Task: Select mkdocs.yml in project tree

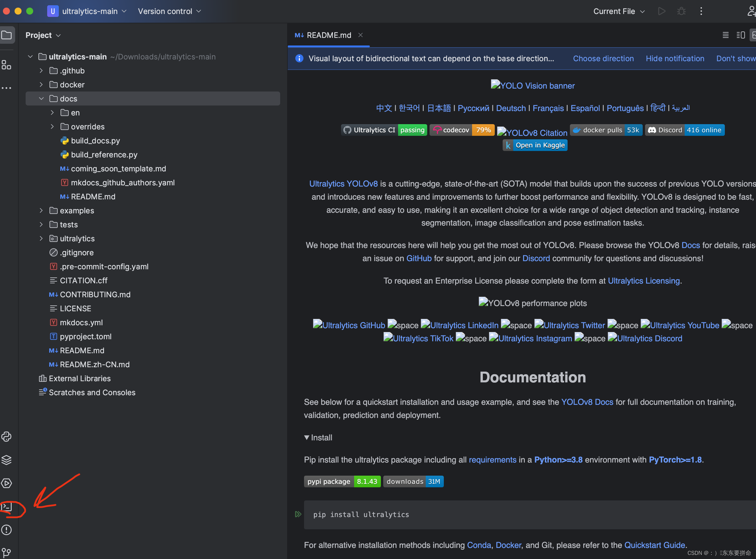Action: tap(81, 322)
